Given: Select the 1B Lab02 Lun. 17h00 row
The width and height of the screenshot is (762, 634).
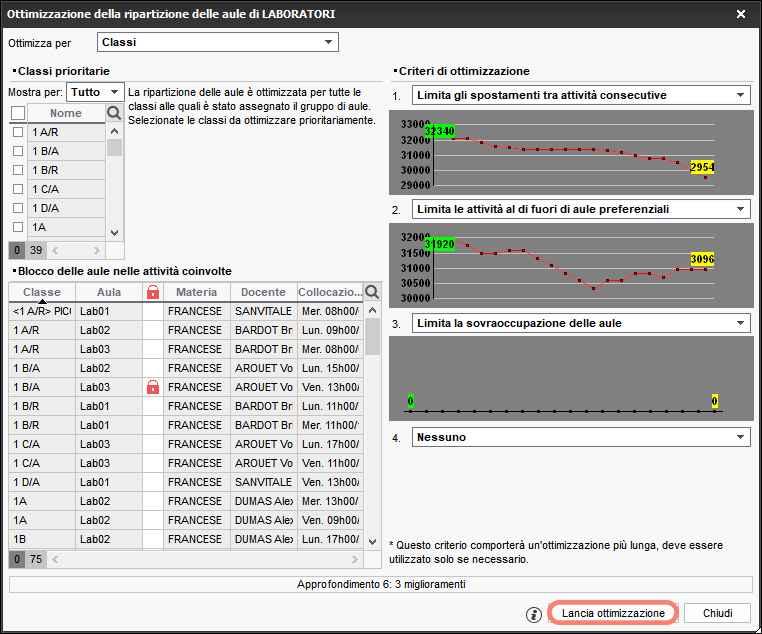Looking at the screenshot, I should (x=186, y=539).
